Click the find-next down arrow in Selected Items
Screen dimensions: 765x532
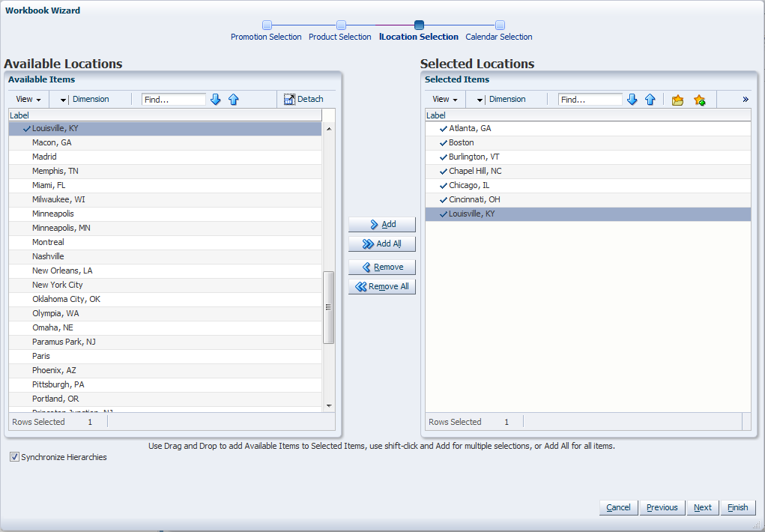click(x=632, y=100)
